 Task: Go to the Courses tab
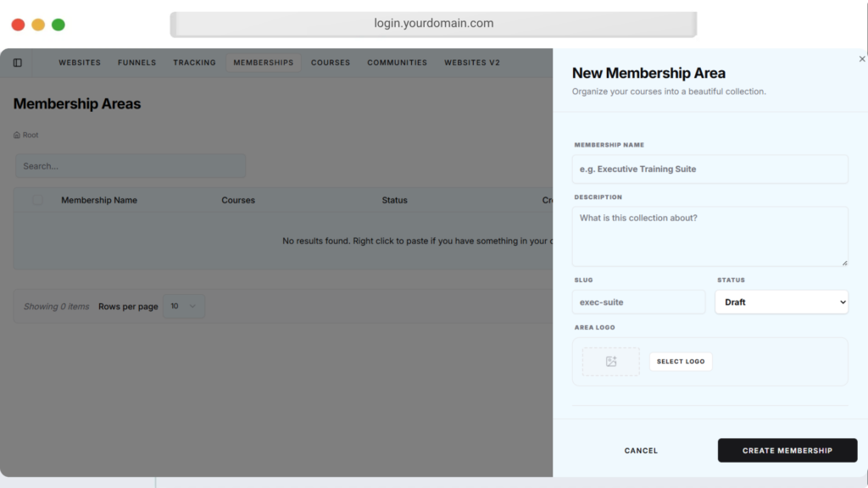pos(331,63)
